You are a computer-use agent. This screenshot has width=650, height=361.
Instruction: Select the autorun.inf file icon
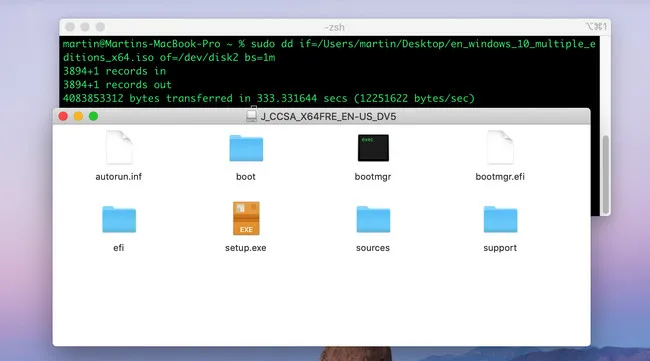[119, 148]
